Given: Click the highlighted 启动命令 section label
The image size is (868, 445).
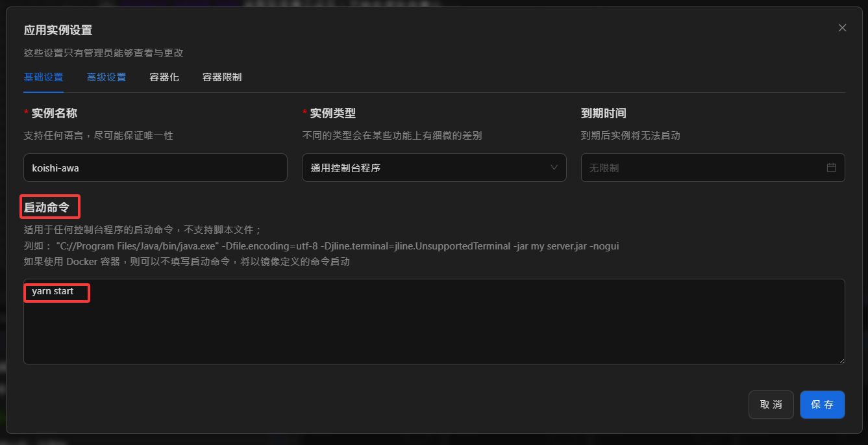Looking at the screenshot, I should 49,206.
